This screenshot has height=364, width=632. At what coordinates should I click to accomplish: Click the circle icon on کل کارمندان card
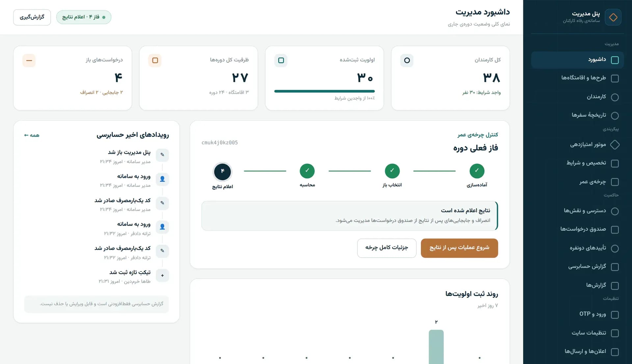coord(407,61)
